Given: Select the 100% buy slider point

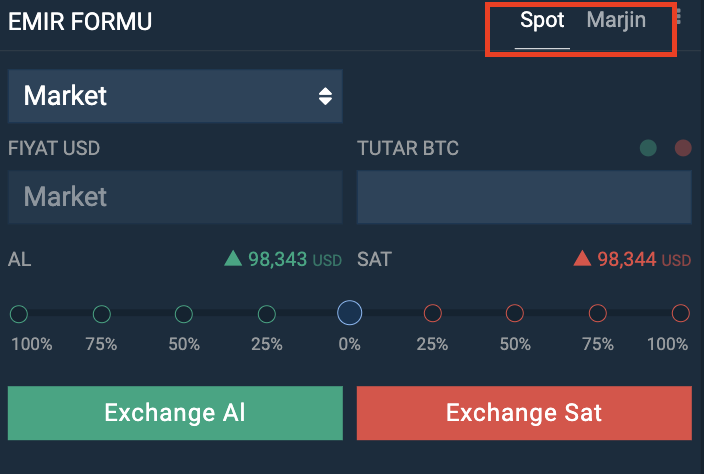Looking at the screenshot, I should 19,314.
